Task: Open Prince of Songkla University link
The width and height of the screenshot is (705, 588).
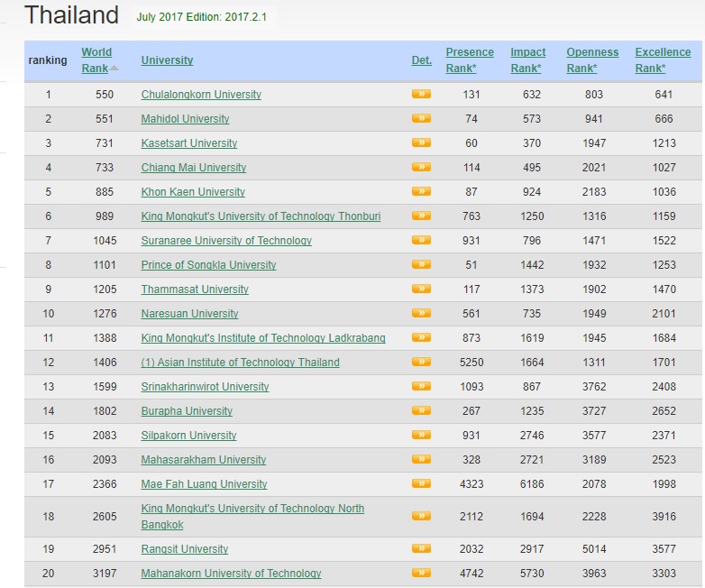Action: (208, 265)
